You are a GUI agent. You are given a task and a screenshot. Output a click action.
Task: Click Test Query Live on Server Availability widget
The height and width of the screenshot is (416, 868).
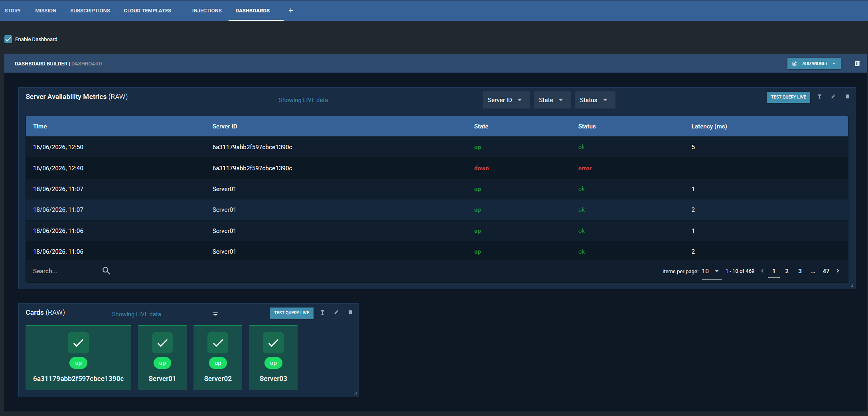tap(788, 97)
